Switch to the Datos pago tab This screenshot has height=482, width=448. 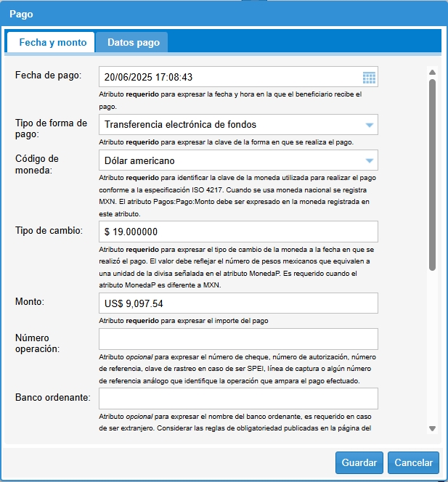133,43
